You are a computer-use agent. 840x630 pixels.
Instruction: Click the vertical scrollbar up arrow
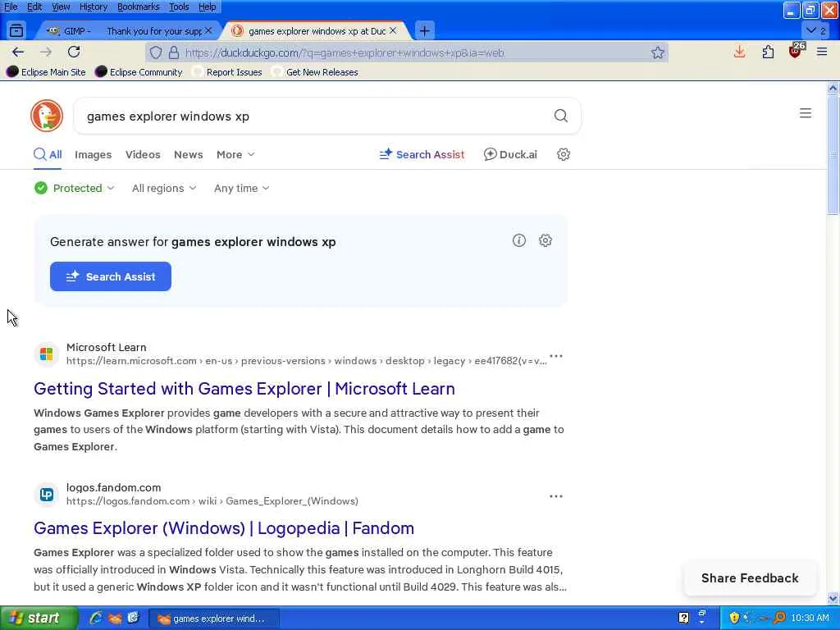pyautogui.click(x=833, y=88)
